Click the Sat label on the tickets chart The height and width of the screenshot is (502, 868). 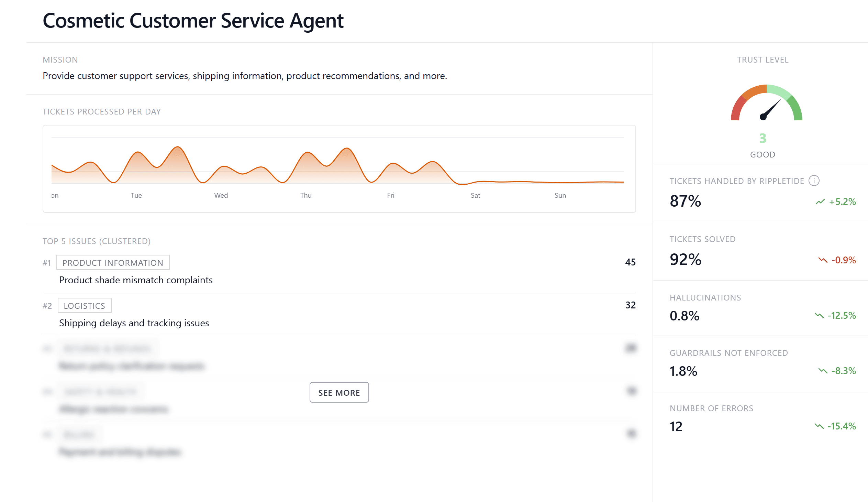click(x=475, y=195)
